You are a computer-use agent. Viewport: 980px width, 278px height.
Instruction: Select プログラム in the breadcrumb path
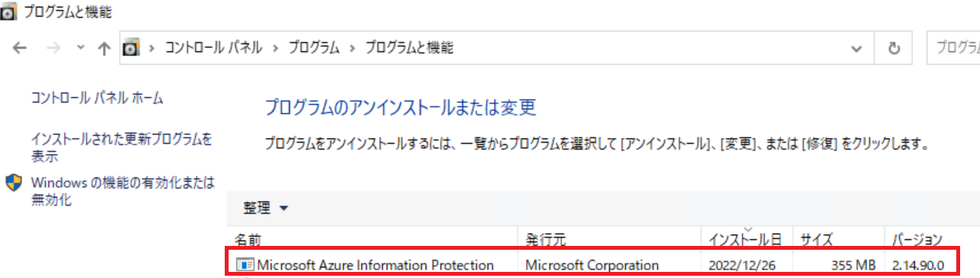pos(313,48)
